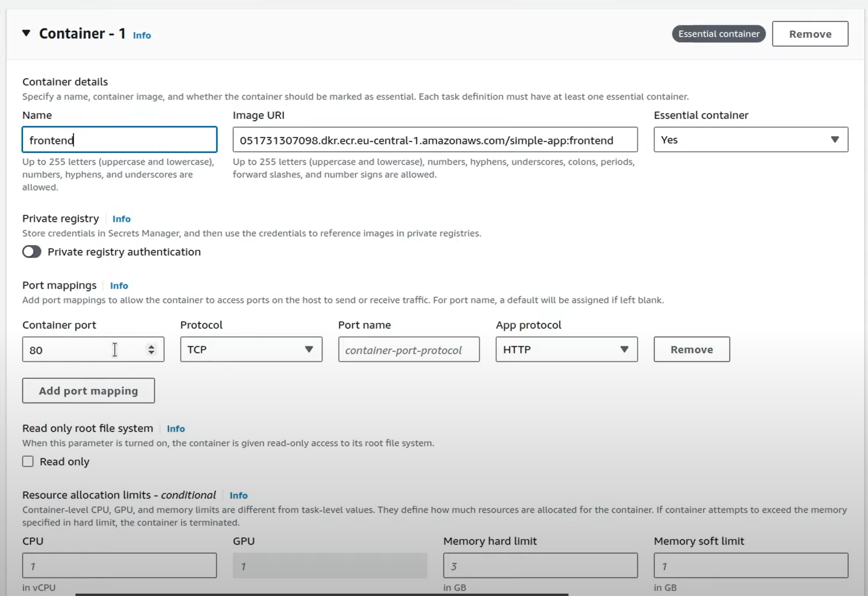Screen dimensions: 868x596
Task: Click Info link beside Container - 1
Action: point(141,35)
